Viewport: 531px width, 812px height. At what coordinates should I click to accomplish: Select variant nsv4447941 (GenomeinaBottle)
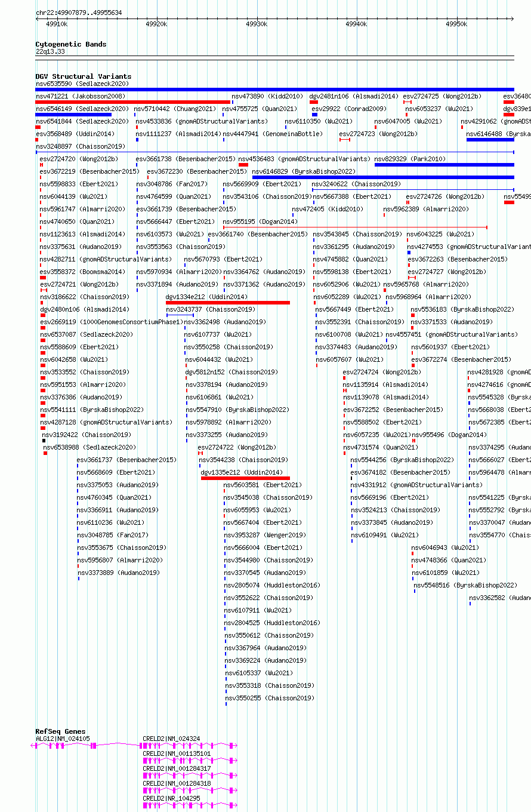273,134
